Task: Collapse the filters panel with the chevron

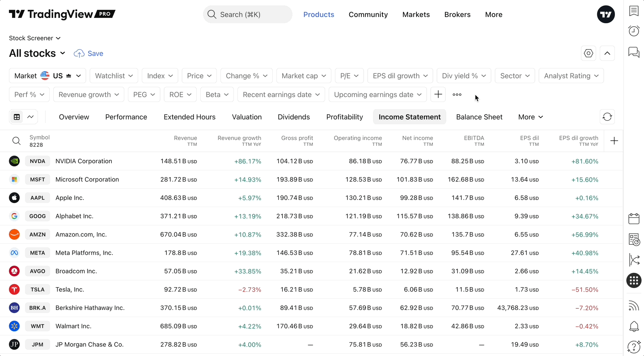Action: [x=607, y=53]
